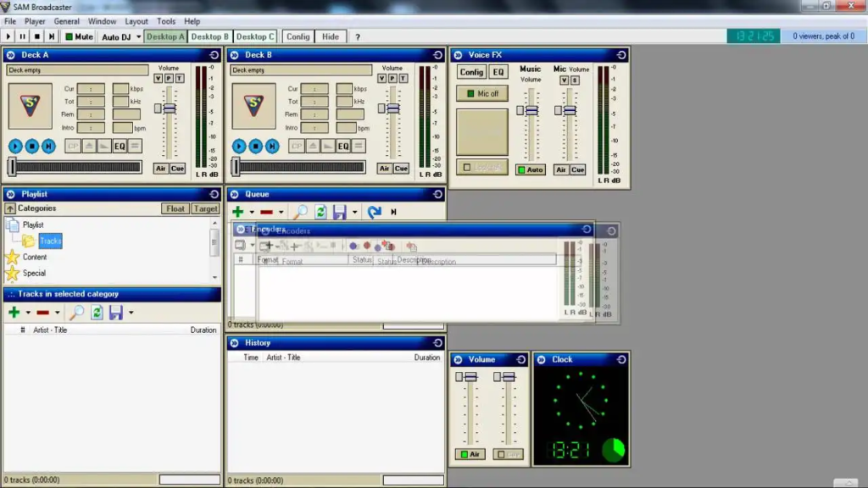Image resolution: width=868 pixels, height=488 pixels.
Task: Open Deck A EQ settings
Action: pyautogui.click(x=120, y=146)
